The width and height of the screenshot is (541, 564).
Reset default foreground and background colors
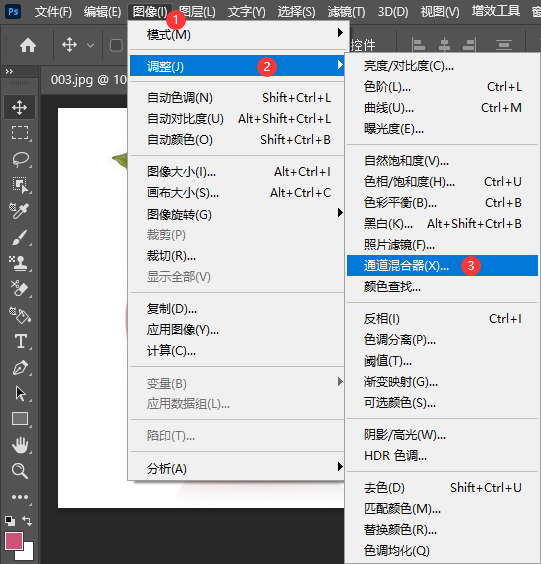point(10,520)
